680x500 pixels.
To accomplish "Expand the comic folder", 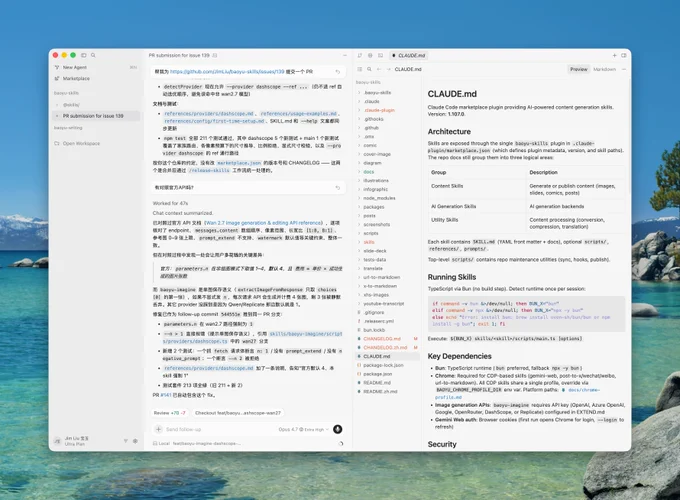I will (x=370, y=145).
